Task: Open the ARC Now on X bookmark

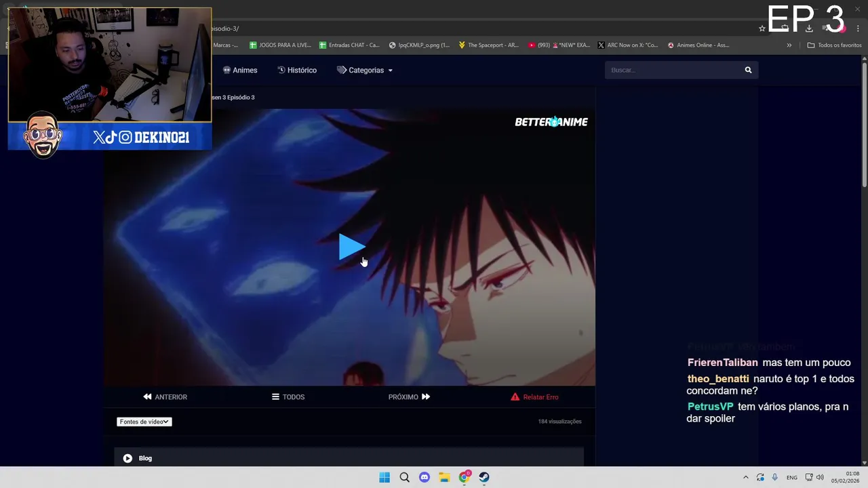Action: (628, 45)
